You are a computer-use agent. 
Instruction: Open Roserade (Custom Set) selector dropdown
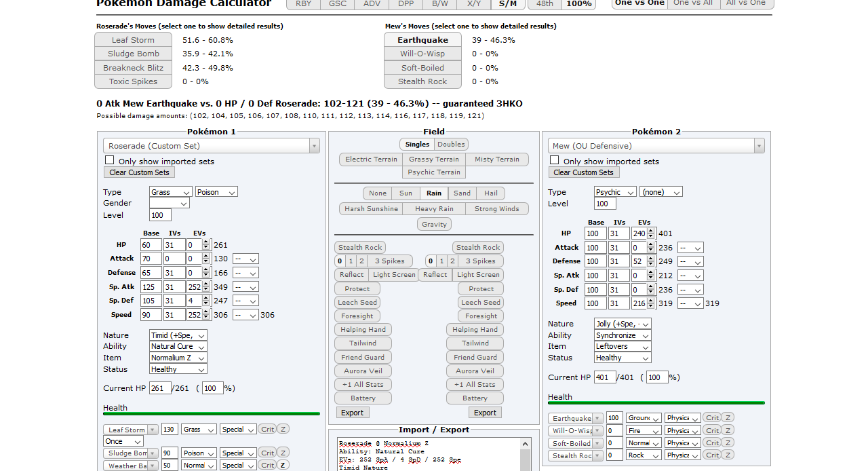211,146
